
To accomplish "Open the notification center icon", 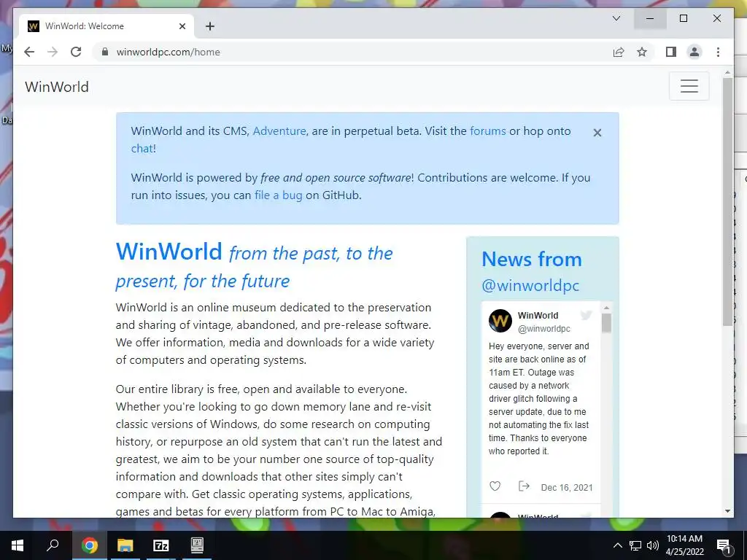I will click(x=724, y=545).
